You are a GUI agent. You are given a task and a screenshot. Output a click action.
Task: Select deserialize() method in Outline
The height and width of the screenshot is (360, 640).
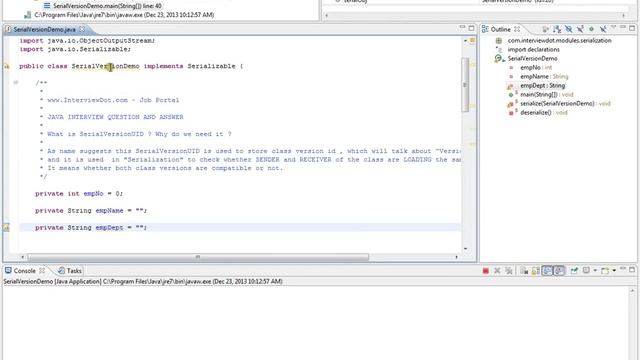(x=544, y=112)
